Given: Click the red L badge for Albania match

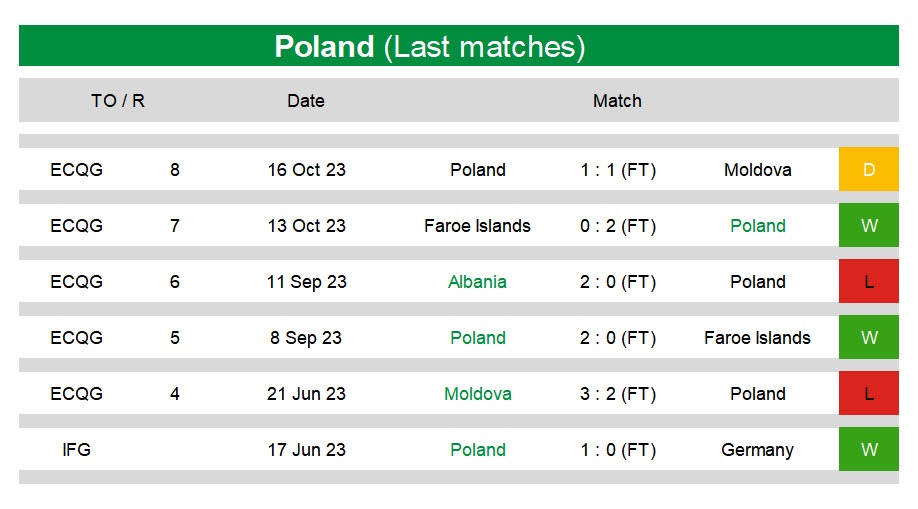Looking at the screenshot, I should [x=868, y=281].
